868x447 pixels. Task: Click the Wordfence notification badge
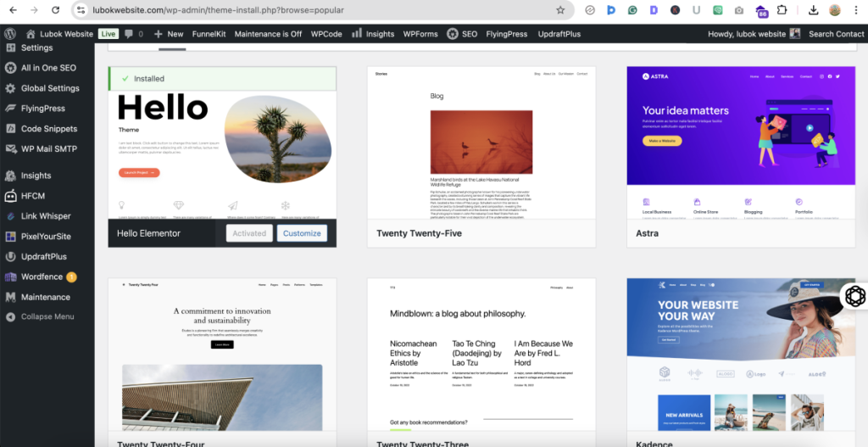tap(71, 277)
